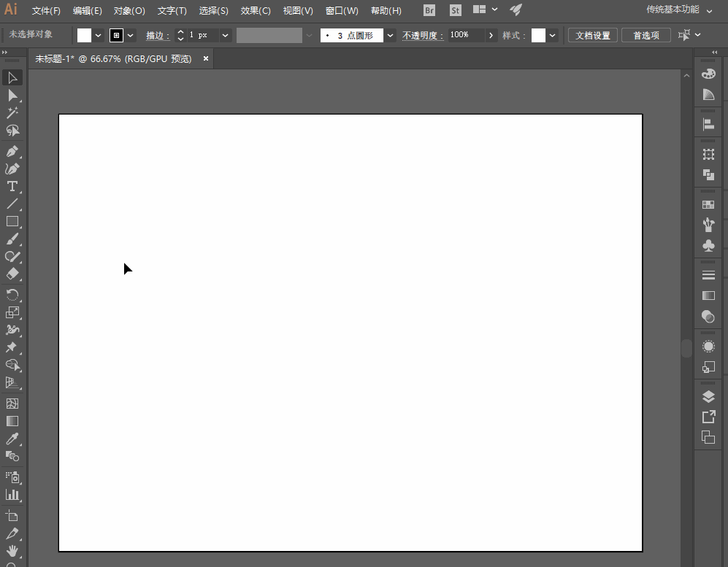Screen dimensions: 728x567
Task: Expand the fill color dropdown arrow
Action: (x=98, y=35)
